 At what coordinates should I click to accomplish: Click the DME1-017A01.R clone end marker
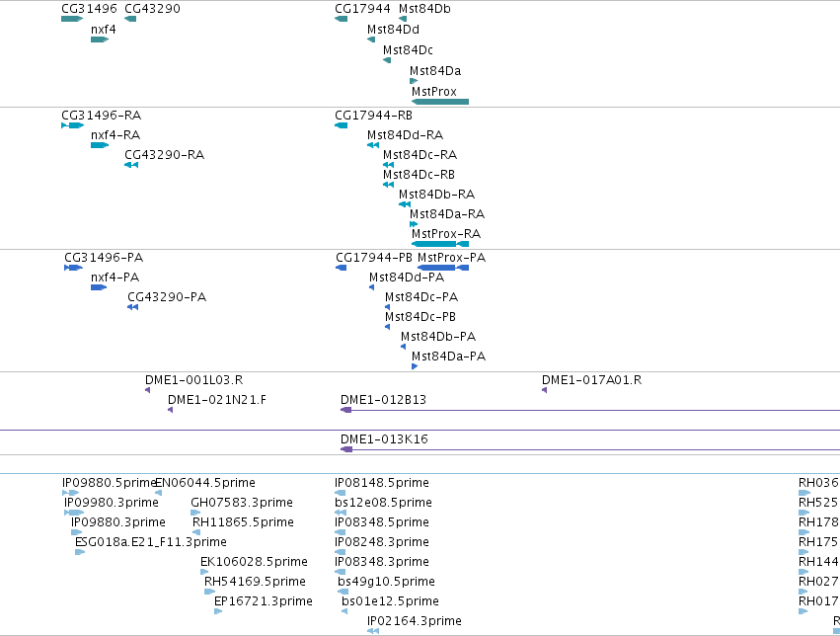[x=544, y=390]
